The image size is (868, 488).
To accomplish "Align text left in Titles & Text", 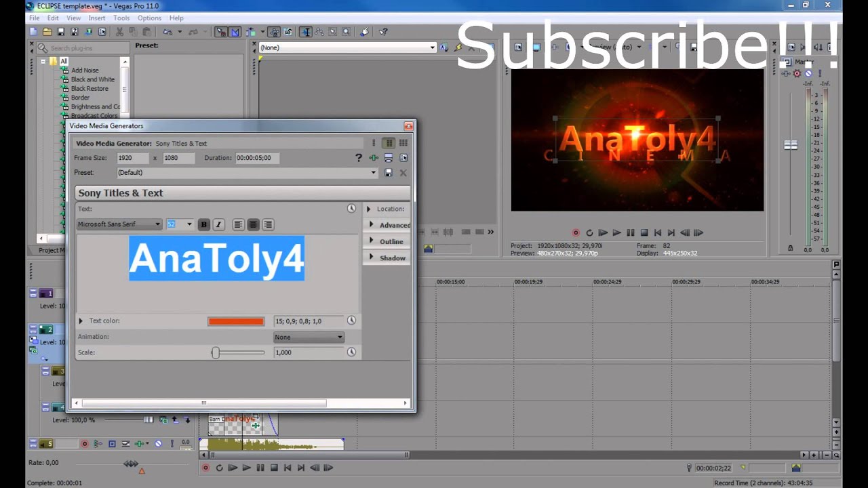I will [x=238, y=224].
